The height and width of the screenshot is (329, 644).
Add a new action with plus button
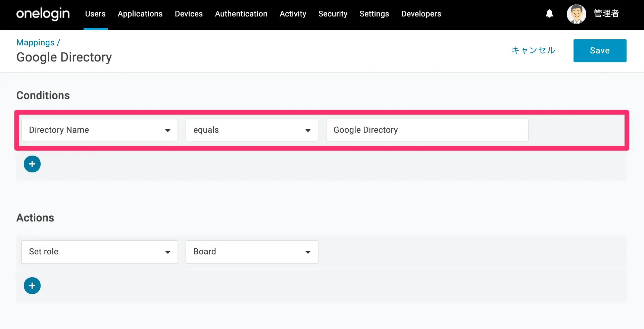(32, 286)
